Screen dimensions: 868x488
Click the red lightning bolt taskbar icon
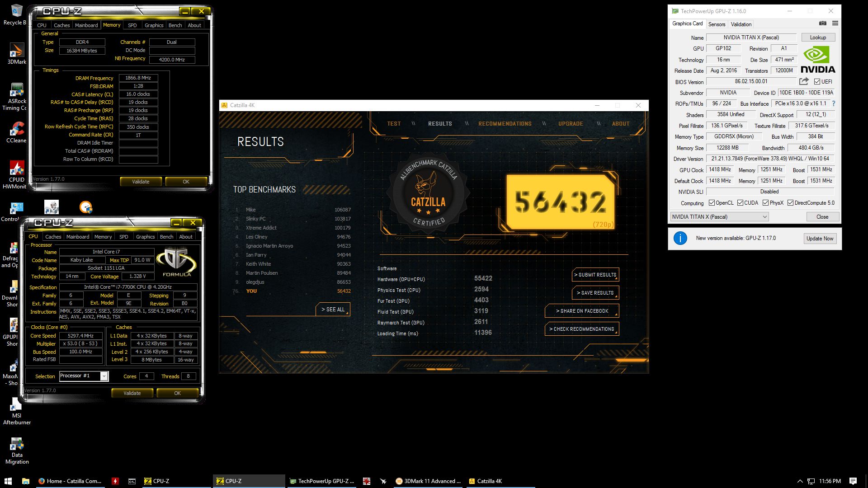pyautogui.click(x=115, y=481)
